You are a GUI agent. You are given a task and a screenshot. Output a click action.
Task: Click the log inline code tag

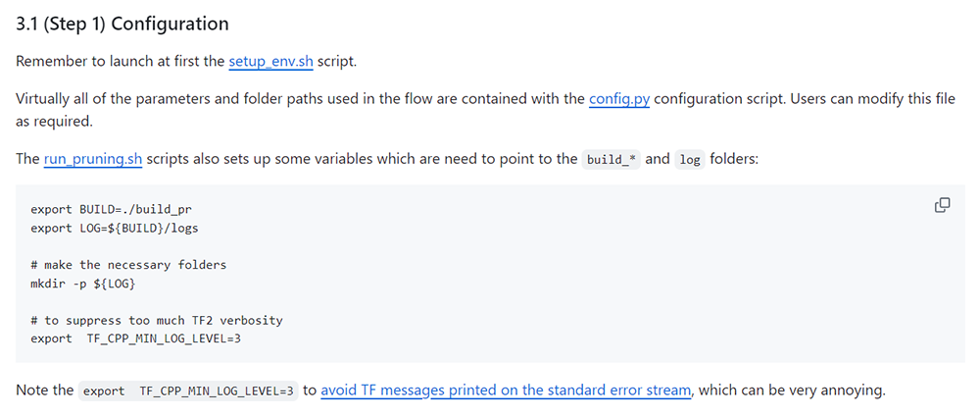(x=690, y=160)
